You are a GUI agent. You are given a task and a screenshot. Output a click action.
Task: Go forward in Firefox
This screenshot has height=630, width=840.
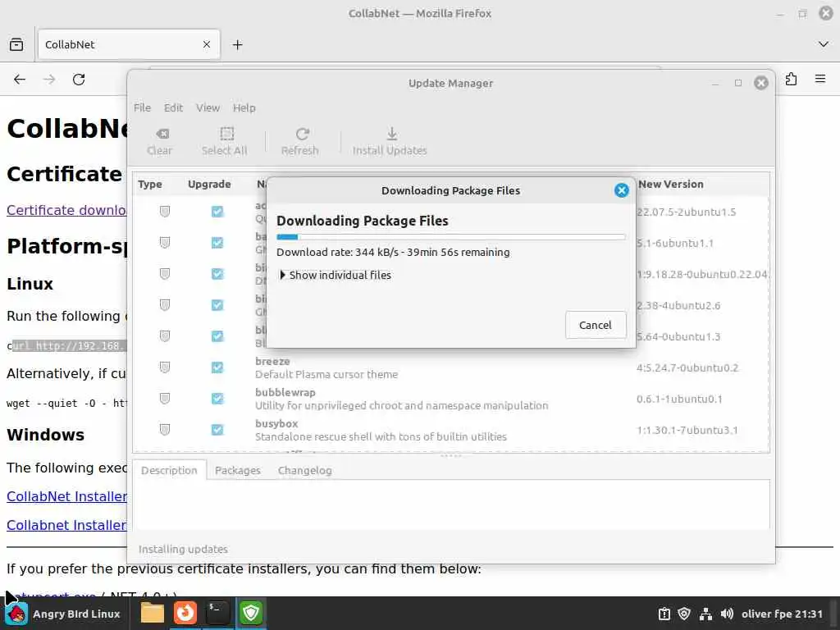[x=49, y=80]
